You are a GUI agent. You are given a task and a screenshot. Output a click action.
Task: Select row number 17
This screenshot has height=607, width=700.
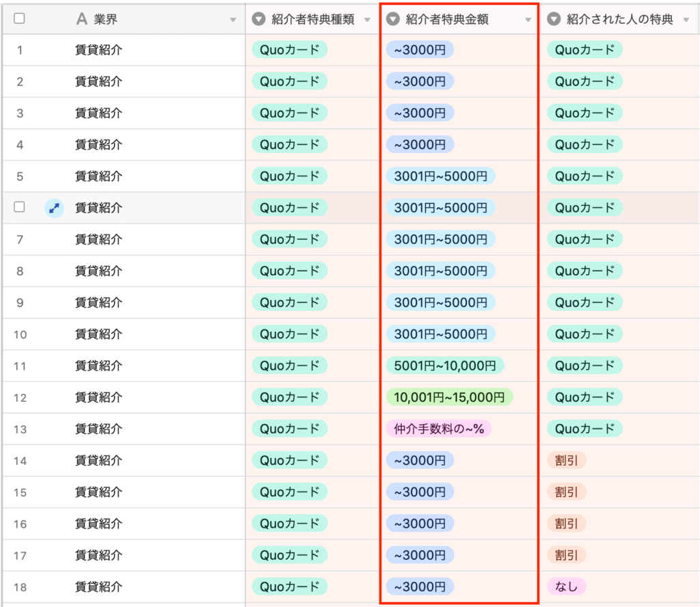click(x=20, y=556)
